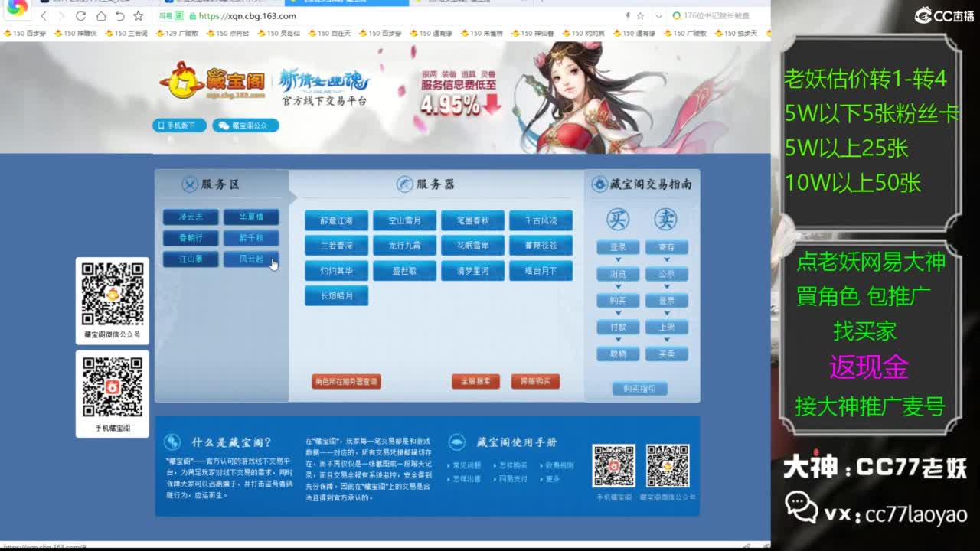Refresh the page using the reload icon

(x=80, y=15)
